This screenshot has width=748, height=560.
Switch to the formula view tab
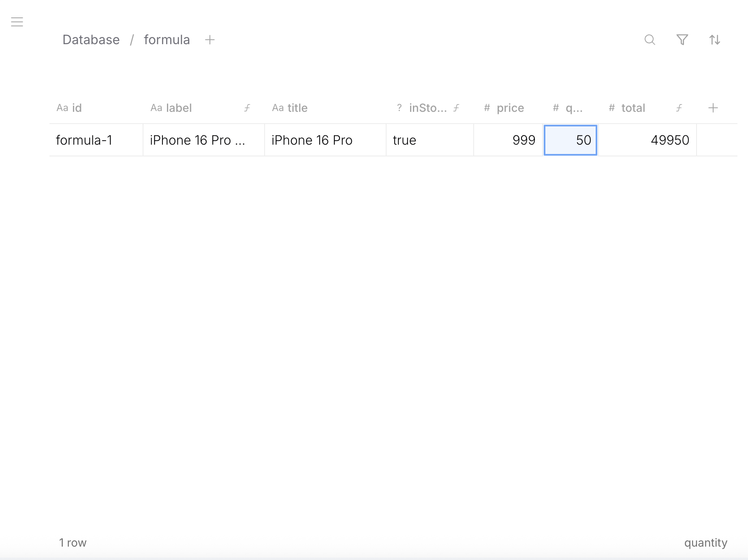click(167, 39)
